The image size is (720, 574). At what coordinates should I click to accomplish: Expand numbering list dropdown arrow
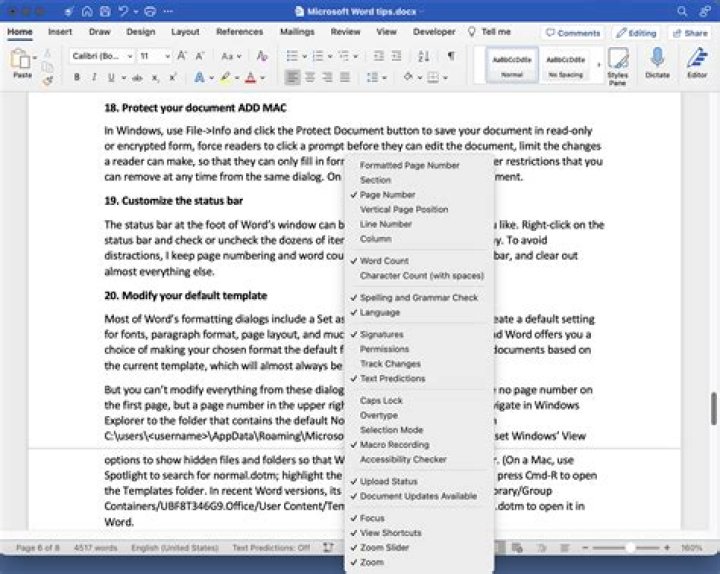pyautogui.click(x=330, y=56)
